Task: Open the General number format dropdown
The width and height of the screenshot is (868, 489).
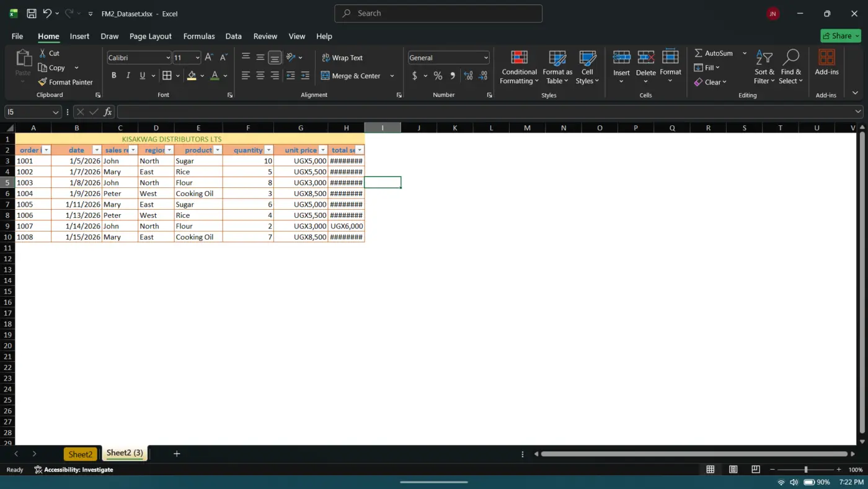Action: coord(485,58)
